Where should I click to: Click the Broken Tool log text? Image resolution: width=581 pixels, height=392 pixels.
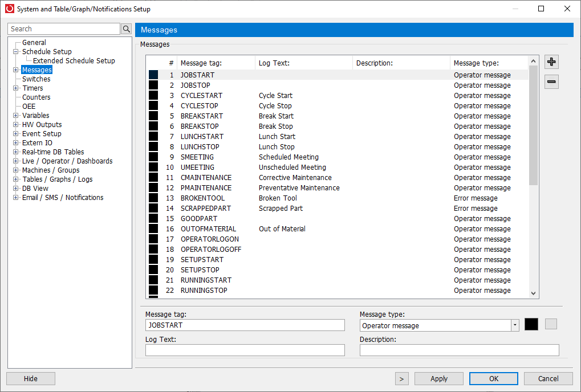[x=278, y=198]
